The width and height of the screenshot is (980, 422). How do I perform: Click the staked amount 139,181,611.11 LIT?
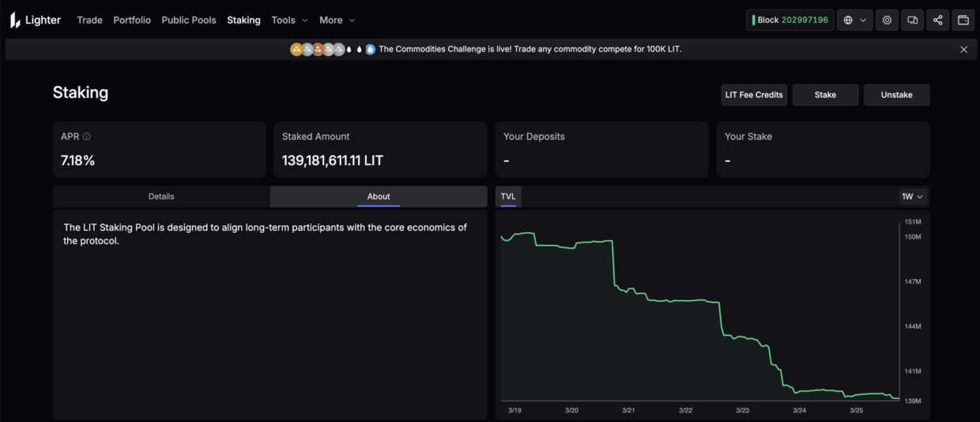pyautogui.click(x=332, y=160)
